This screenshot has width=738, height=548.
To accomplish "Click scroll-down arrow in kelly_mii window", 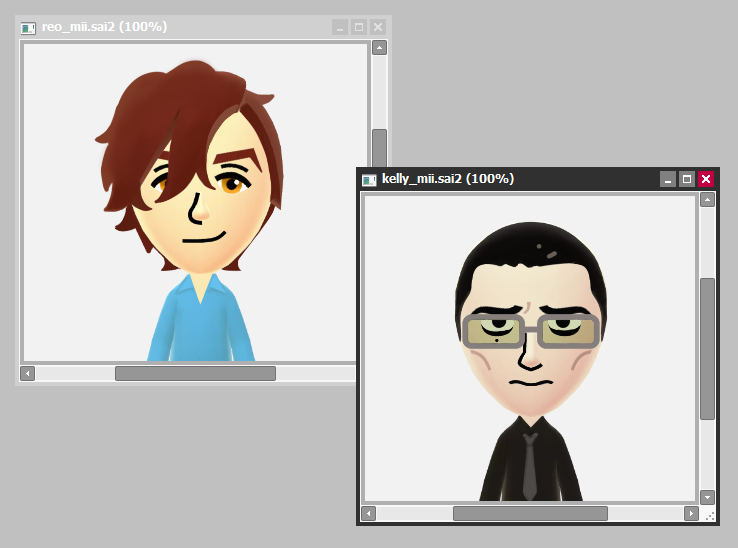I will (x=707, y=497).
